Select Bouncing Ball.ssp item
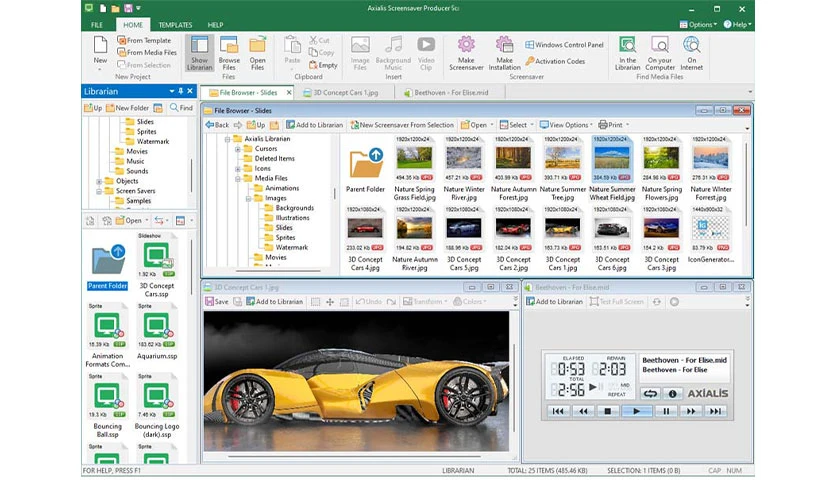The width and height of the screenshot is (836, 484). click(x=107, y=406)
